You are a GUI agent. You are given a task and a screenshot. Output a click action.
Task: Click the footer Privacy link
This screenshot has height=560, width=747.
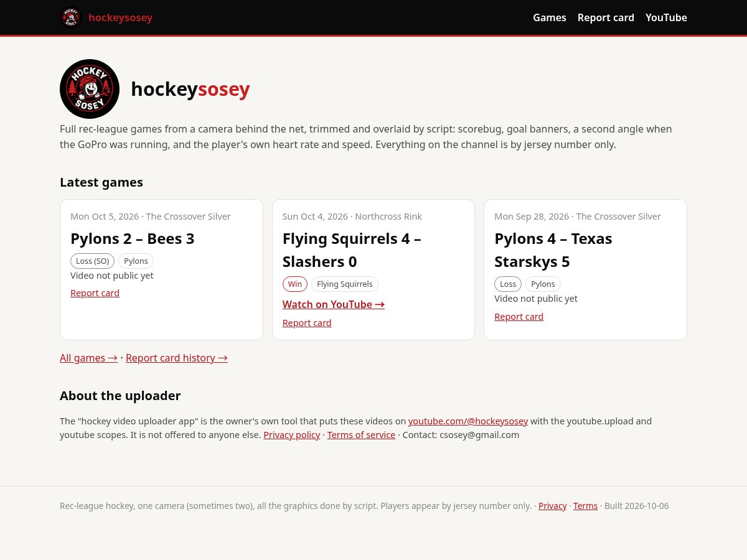click(x=553, y=506)
